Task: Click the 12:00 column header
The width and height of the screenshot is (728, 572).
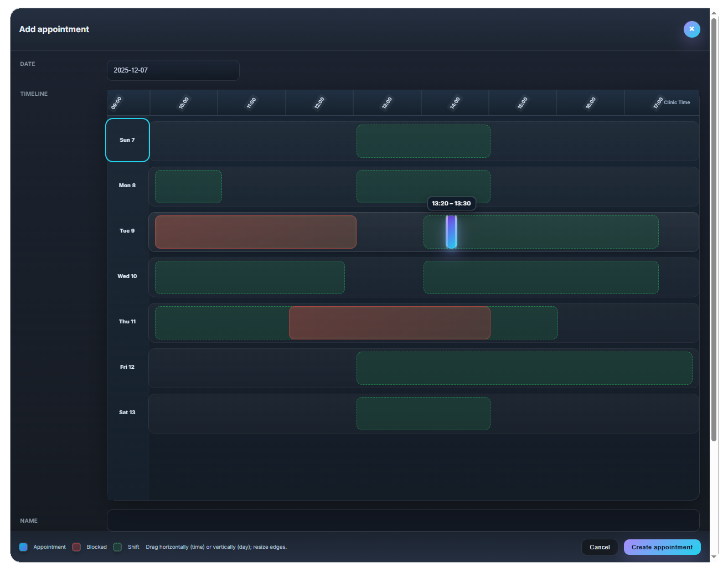Action: pyautogui.click(x=319, y=102)
